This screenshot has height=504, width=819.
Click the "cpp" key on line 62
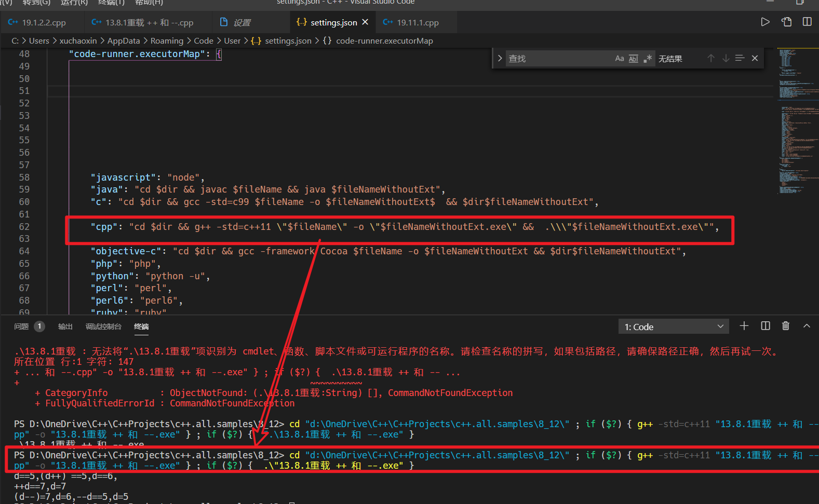104,227
